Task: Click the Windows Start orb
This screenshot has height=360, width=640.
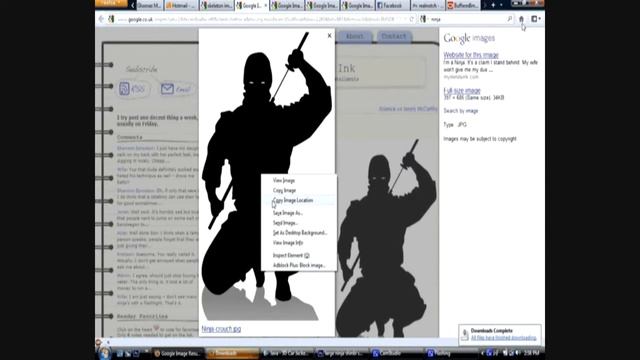Action: click(104, 353)
